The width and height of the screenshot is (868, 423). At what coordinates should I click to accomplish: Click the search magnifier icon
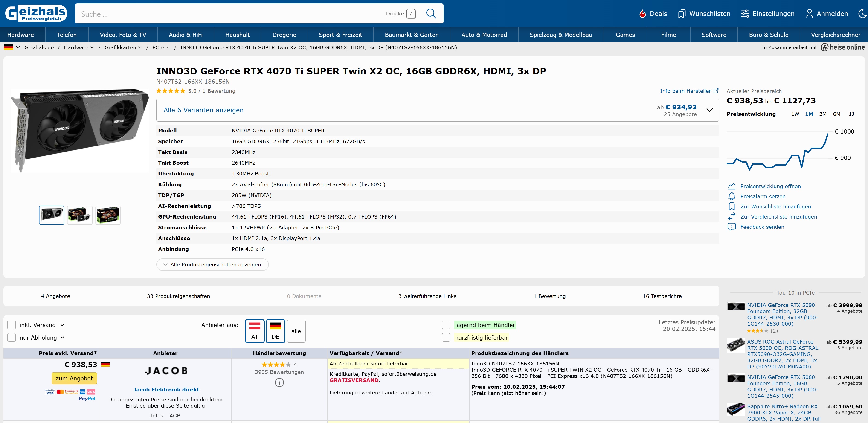tap(431, 14)
